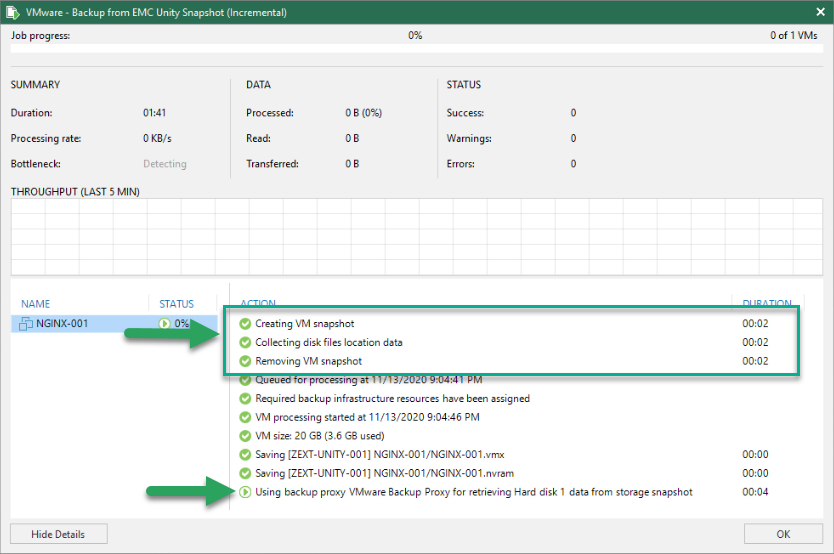Click the Veeam job icon in title bar
The height and width of the screenshot is (554, 834).
(x=13, y=12)
